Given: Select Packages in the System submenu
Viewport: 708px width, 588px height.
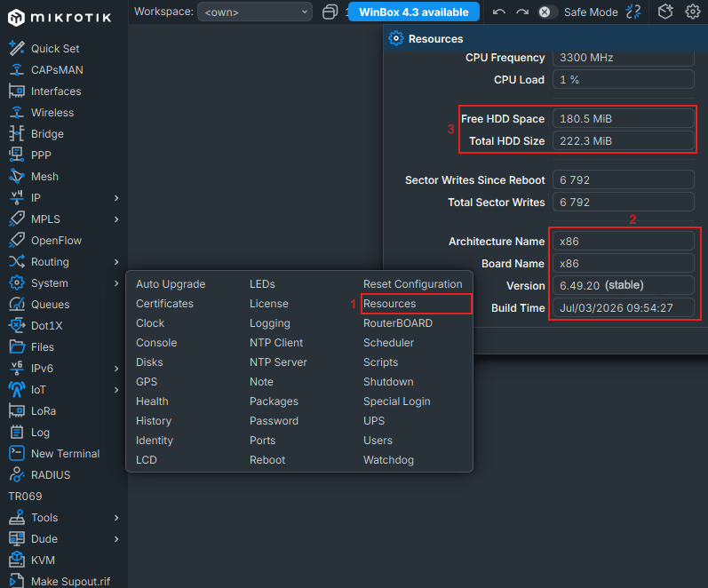Looking at the screenshot, I should click(x=274, y=401).
